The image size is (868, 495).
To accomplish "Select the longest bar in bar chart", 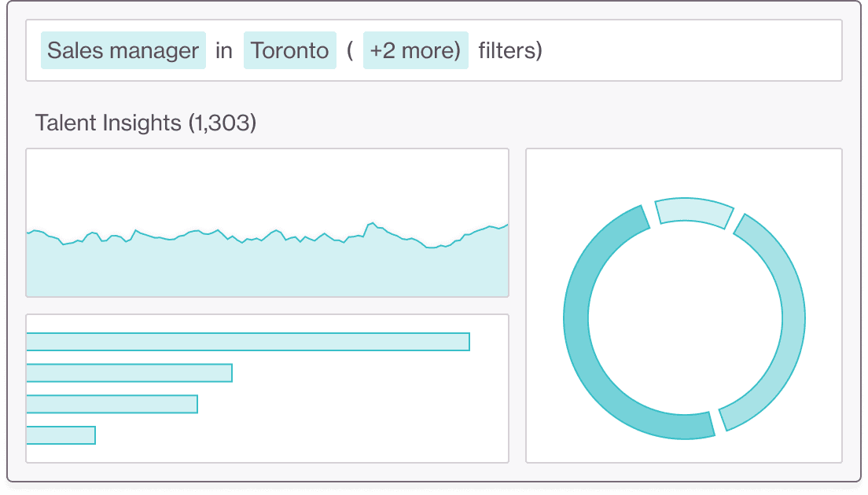I will (248, 342).
